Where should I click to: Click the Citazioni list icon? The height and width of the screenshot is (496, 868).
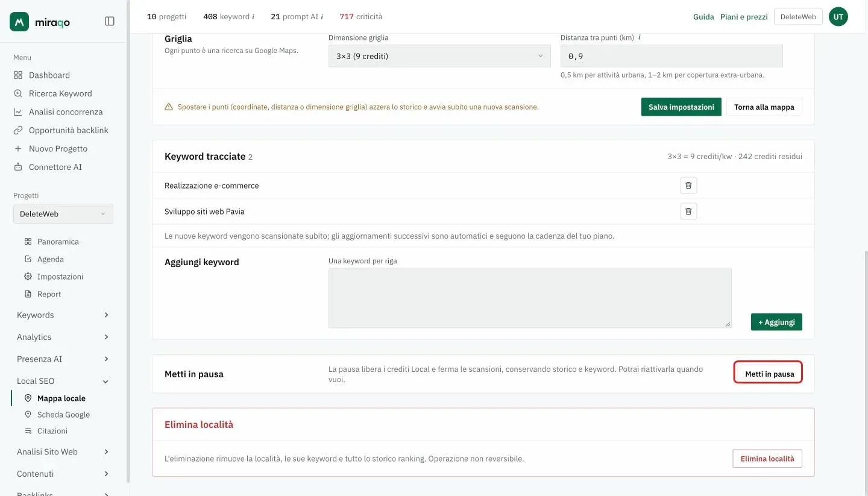click(x=28, y=431)
